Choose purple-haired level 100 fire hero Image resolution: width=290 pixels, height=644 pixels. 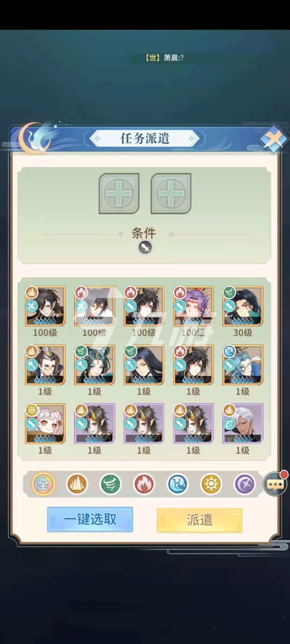coord(193,306)
